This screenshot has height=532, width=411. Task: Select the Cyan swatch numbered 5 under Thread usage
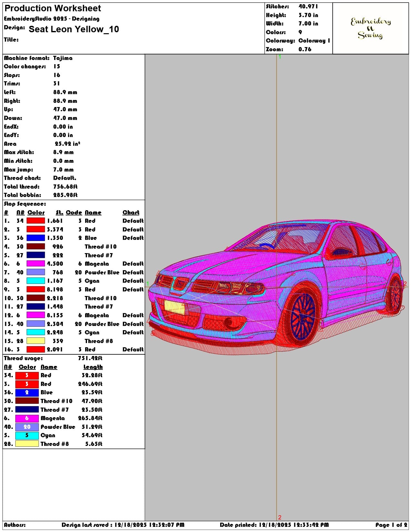tap(27, 435)
